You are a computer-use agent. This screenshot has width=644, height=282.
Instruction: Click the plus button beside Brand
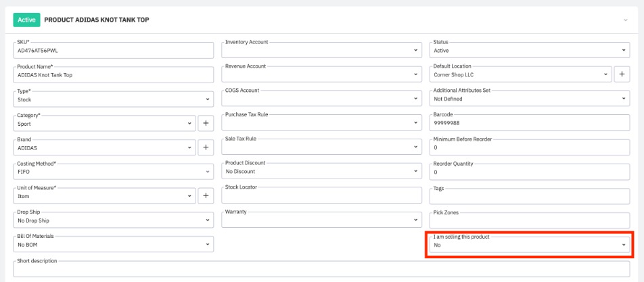206,147
